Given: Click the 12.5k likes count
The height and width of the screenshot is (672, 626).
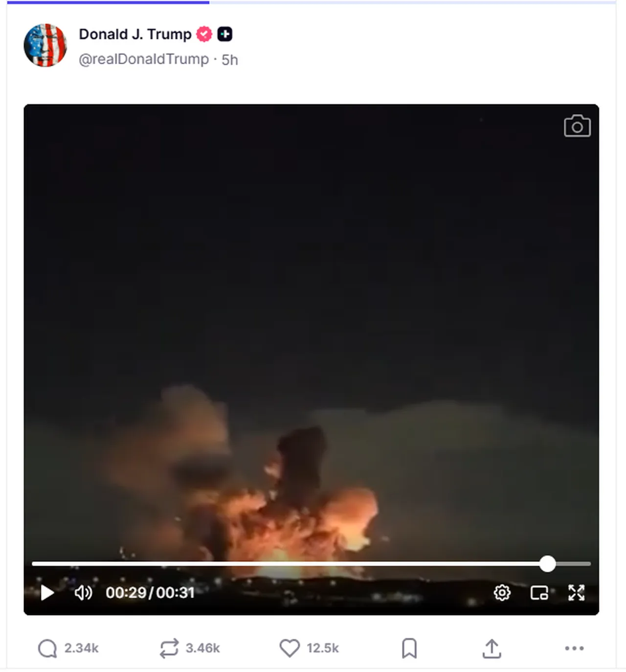Looking at the screenshot, I should (323, 649).
